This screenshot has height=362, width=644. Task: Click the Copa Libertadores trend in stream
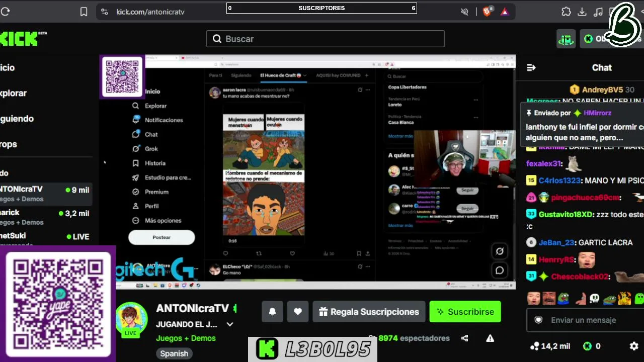click(x=407, y=87)
